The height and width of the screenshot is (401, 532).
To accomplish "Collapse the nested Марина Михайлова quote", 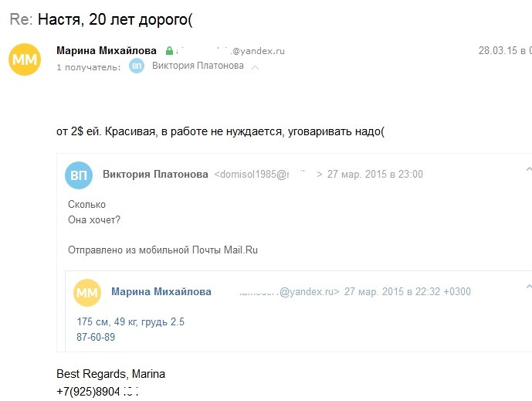I will point(529,287).
